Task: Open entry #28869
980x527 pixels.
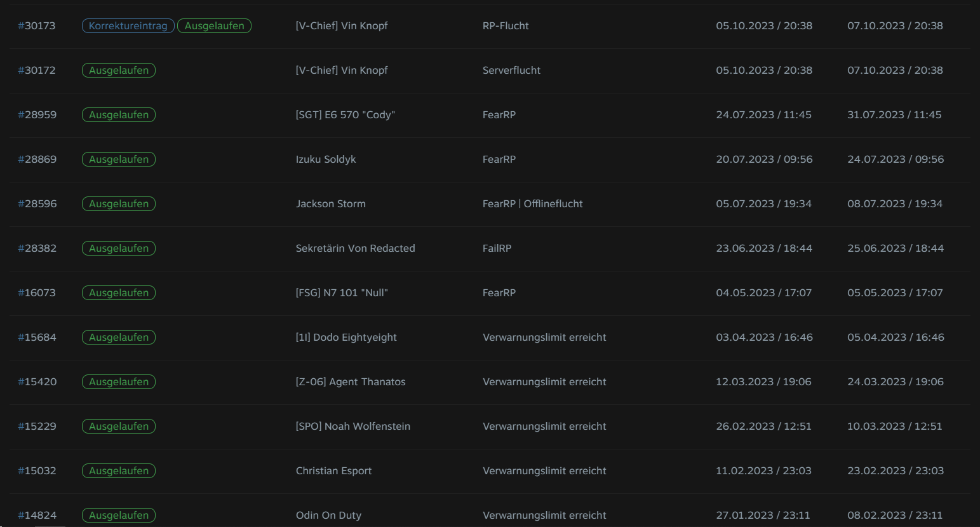Action: (x=37, y=160)
